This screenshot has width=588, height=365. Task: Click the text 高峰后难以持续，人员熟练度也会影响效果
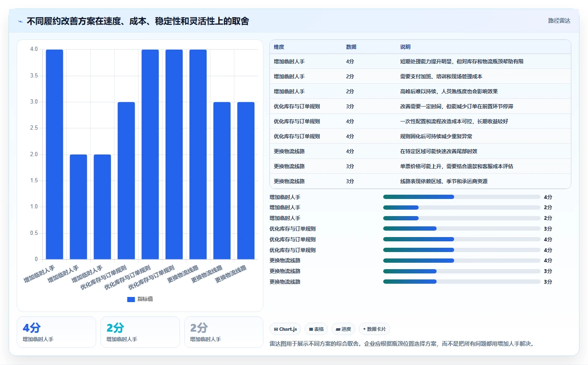pos(449,92)
